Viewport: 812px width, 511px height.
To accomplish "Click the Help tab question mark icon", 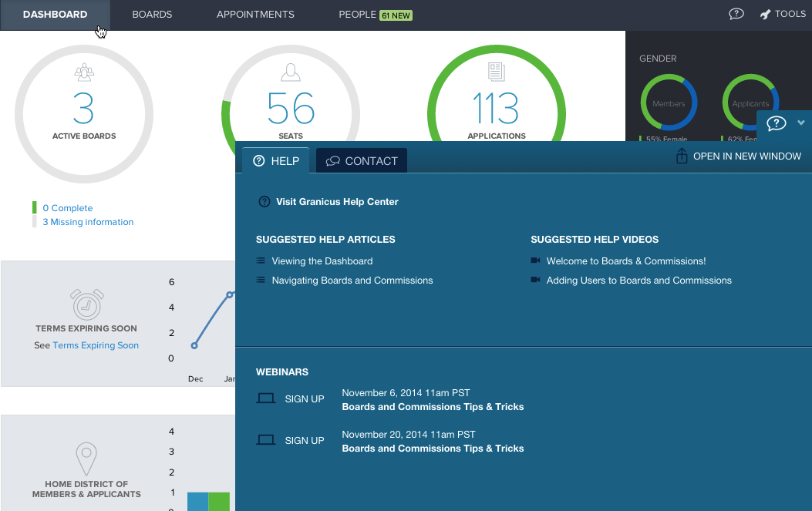I will pos(258,161).
